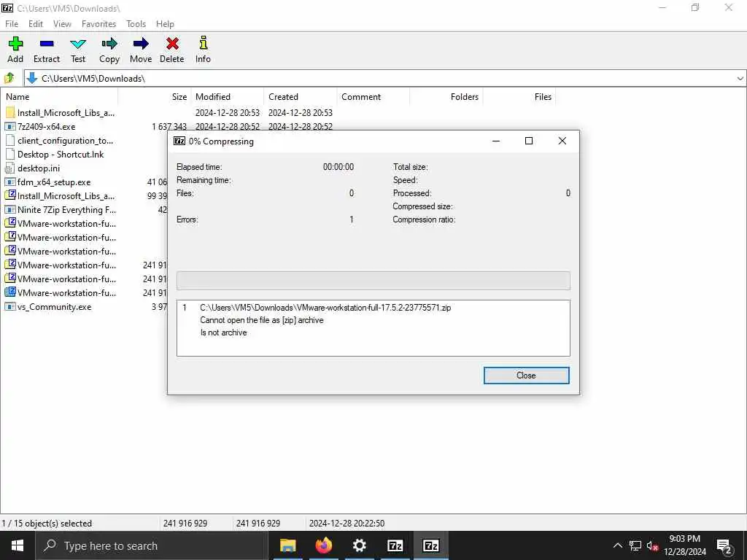Click the taskbar clock 9:03 PM
747x560 pixels.
684,539
